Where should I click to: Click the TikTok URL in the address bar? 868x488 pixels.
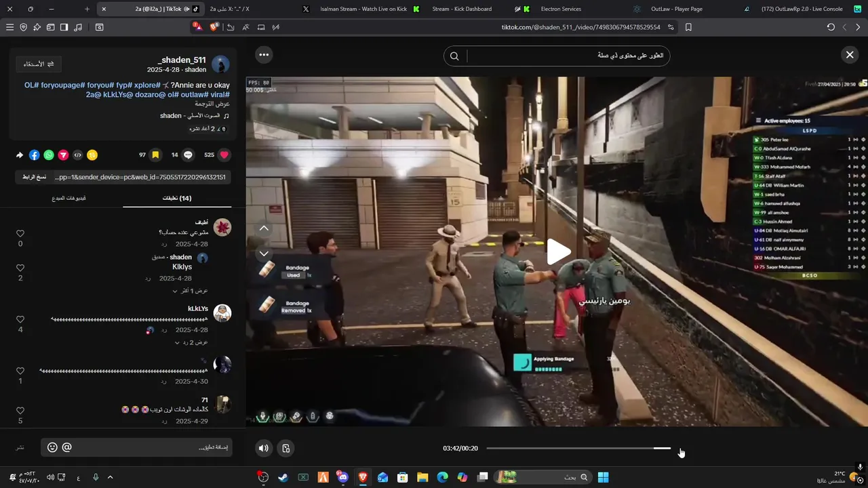581,27
